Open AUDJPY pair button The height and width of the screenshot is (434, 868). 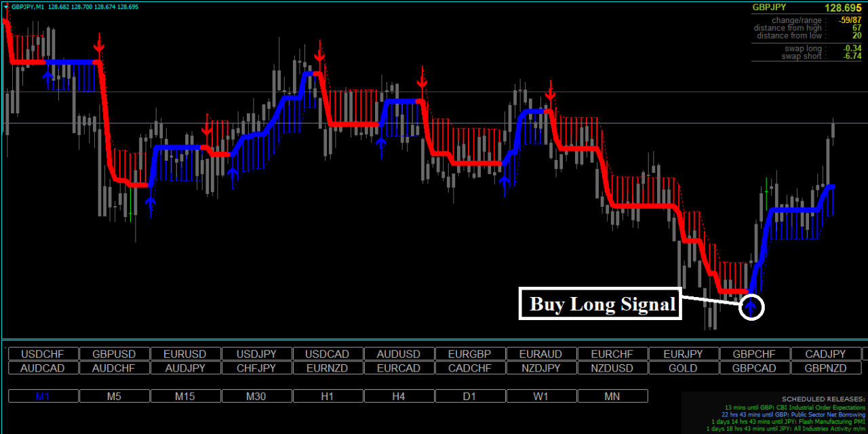186,368
